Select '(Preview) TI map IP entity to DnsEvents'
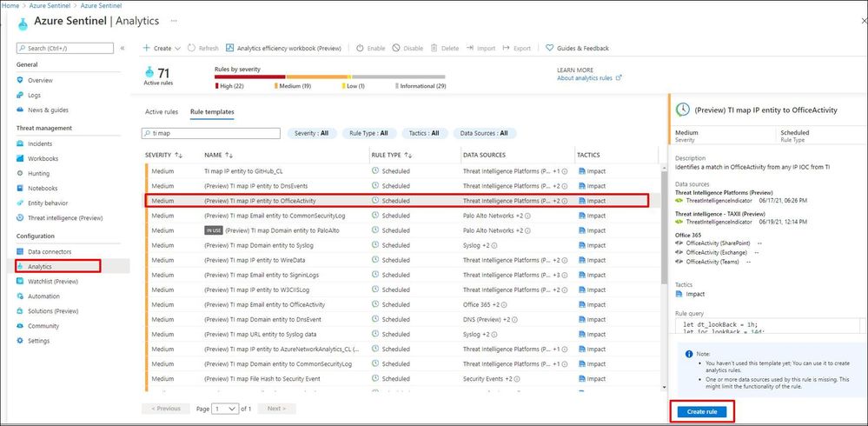The height and width of the screenshot is (426, 868). pyautogui.click(x=403, y=186)
